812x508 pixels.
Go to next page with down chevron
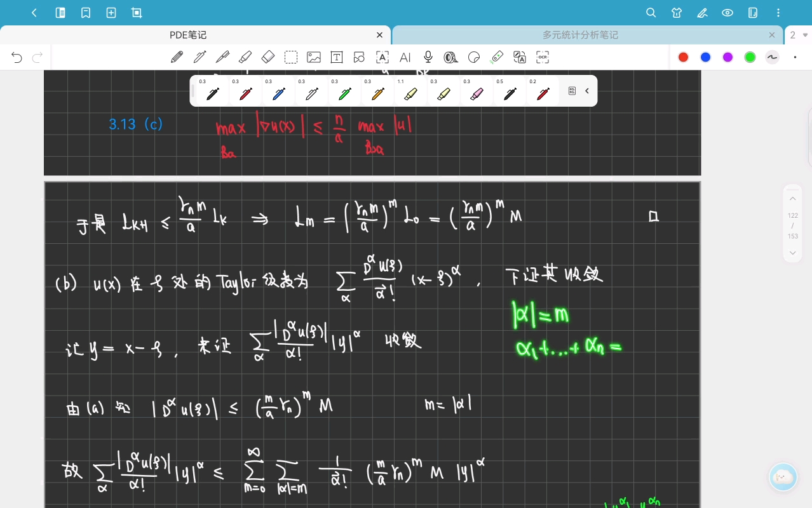point(793,253)
